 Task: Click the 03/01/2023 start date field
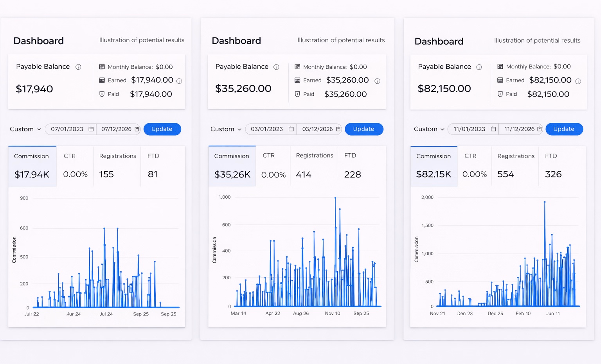271,129
